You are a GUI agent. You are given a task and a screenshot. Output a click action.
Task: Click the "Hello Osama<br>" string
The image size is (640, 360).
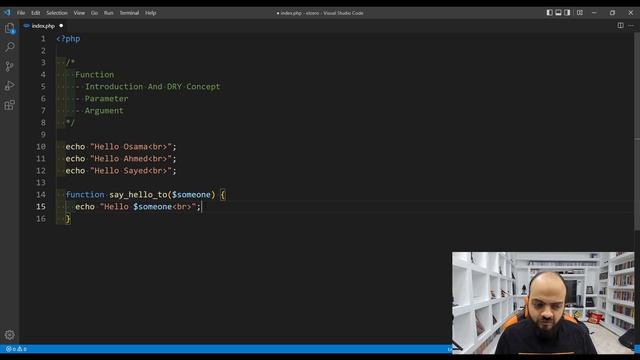click(131, 147)
